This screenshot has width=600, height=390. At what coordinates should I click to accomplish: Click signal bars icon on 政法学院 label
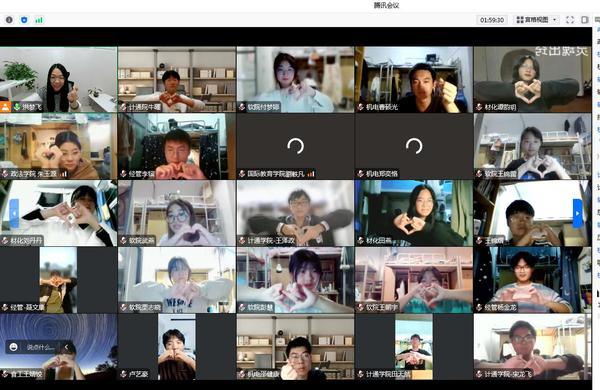click(64, 174)
